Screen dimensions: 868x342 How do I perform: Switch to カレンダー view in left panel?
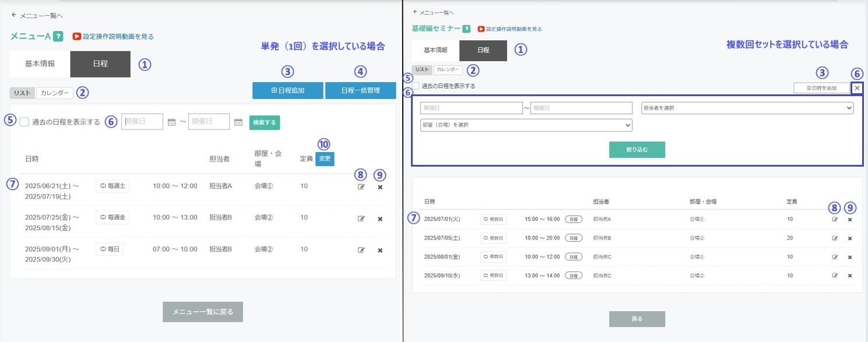[55, 93]
